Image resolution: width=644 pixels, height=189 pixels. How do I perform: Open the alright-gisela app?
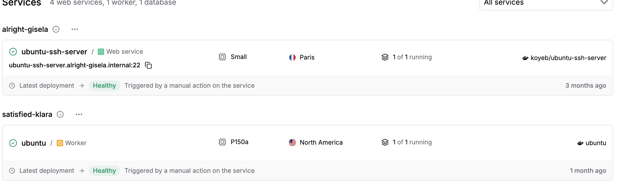click(25, 29)
